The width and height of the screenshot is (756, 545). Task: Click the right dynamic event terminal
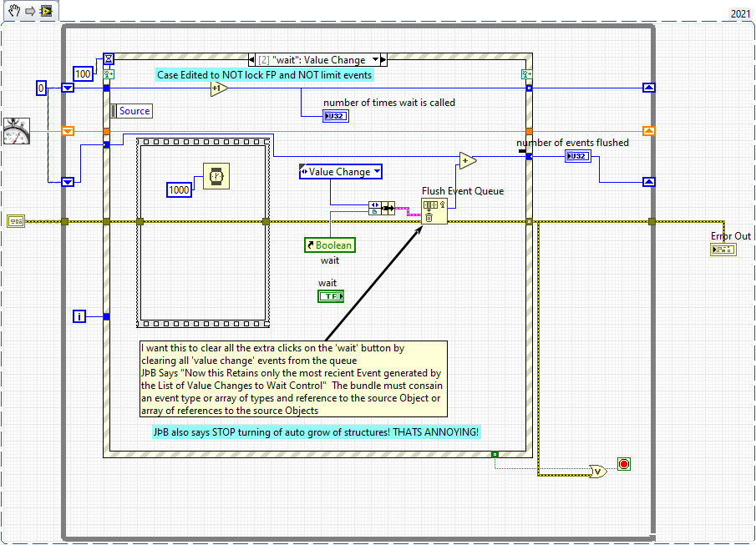[526, 74]
